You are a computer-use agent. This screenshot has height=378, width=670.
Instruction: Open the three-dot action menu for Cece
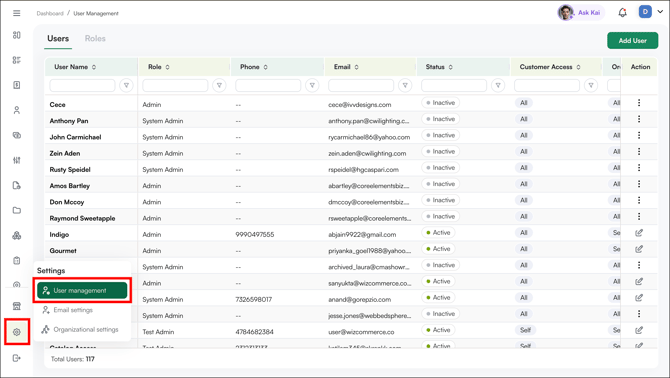[639, 103]
